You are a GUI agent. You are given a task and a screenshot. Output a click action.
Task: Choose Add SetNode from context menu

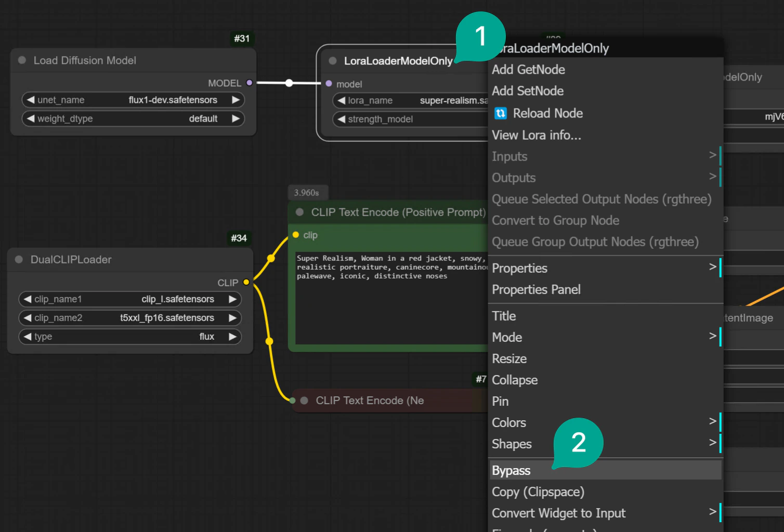click(x=606, y=90)
